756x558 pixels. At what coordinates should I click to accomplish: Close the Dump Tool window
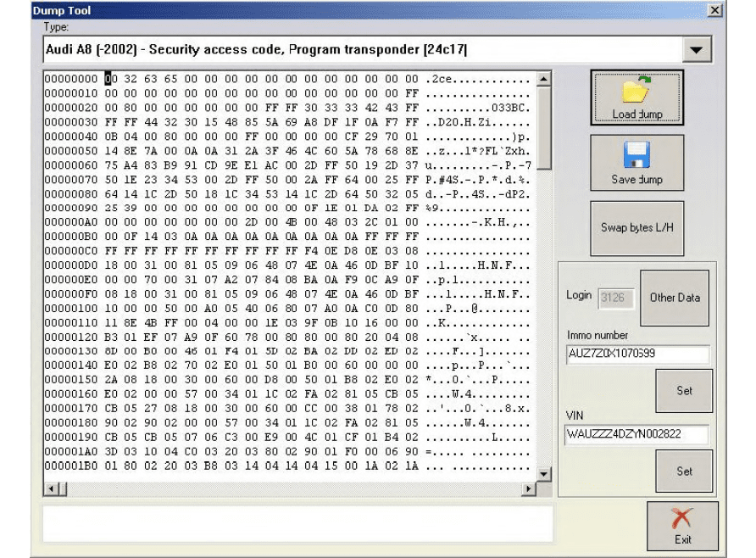(x=714, y=10)
